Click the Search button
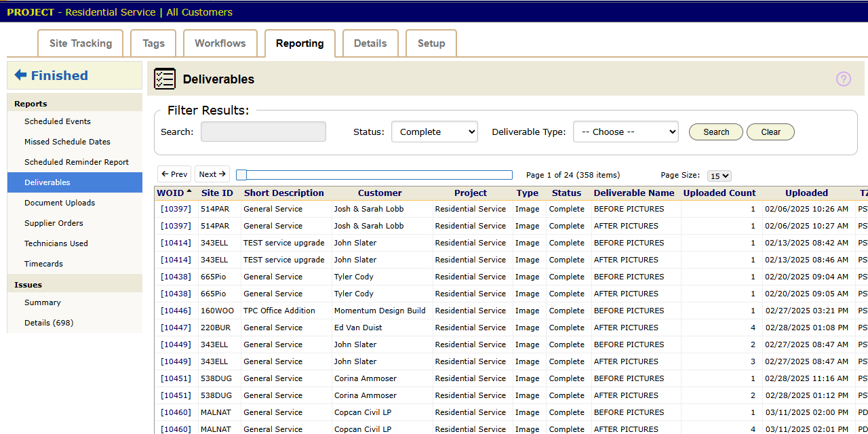Image resolution: width=868 pixels, height=434 pixels. 716,132
